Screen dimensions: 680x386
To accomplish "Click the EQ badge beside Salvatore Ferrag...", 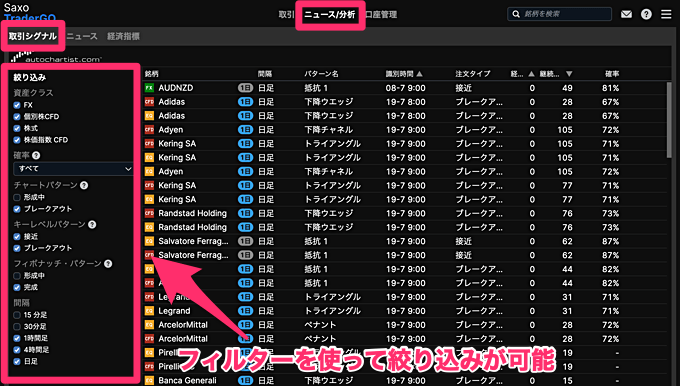I will point(149,241).
